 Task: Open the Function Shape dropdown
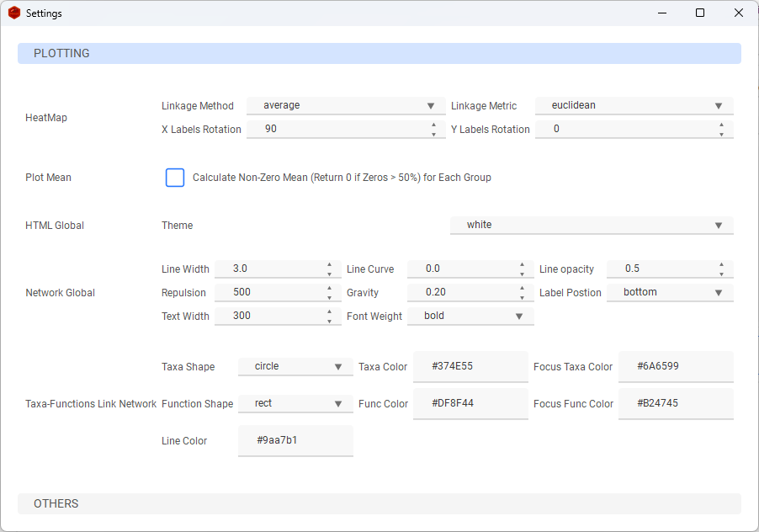[x=295, y=403]
